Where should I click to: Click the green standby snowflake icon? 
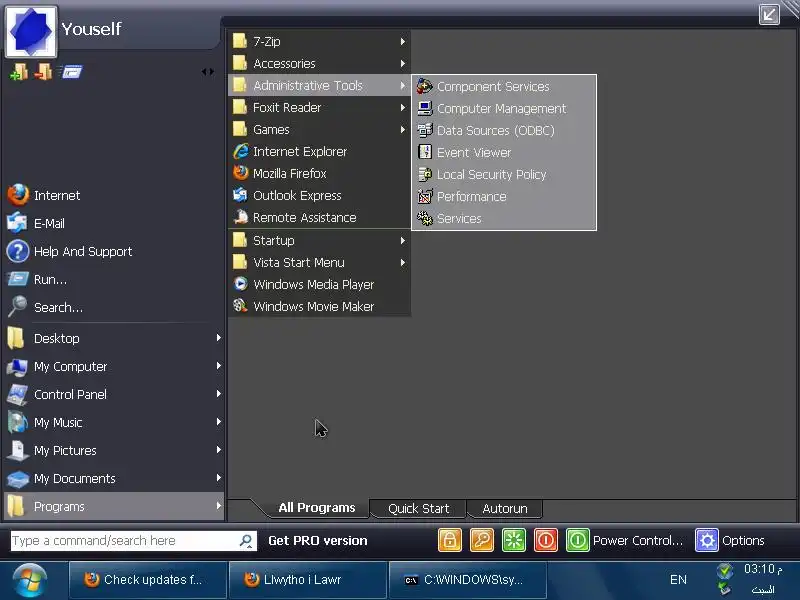point(514,540)
